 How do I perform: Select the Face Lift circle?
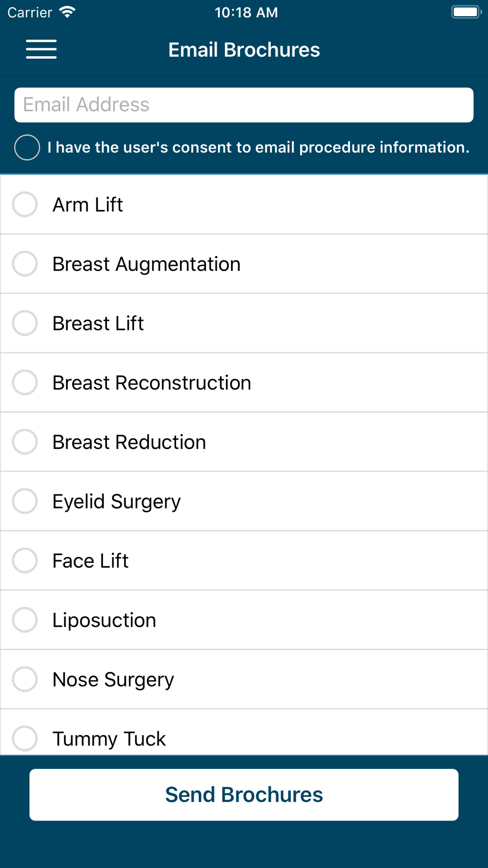25,560
